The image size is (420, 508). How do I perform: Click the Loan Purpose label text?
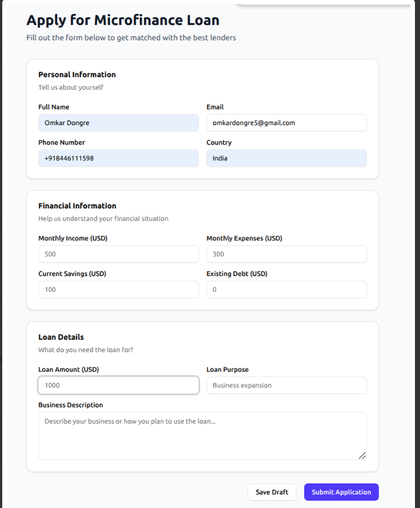pos(228,369)
